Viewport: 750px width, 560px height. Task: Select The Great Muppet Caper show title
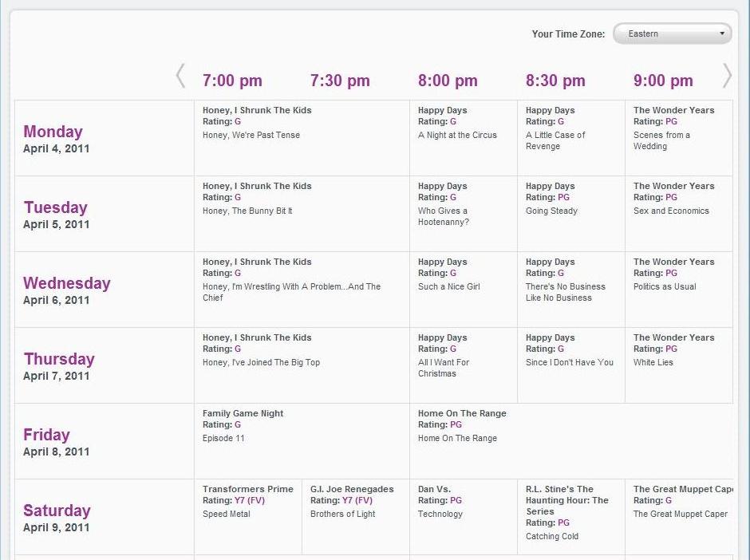[683, 489]
